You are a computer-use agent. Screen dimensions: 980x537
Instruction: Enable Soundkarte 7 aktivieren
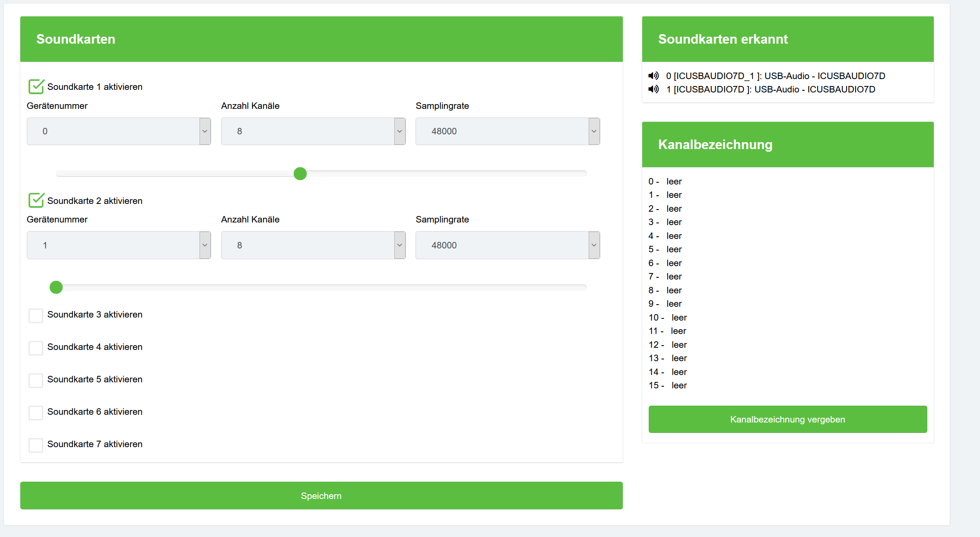tap(36, 445)
